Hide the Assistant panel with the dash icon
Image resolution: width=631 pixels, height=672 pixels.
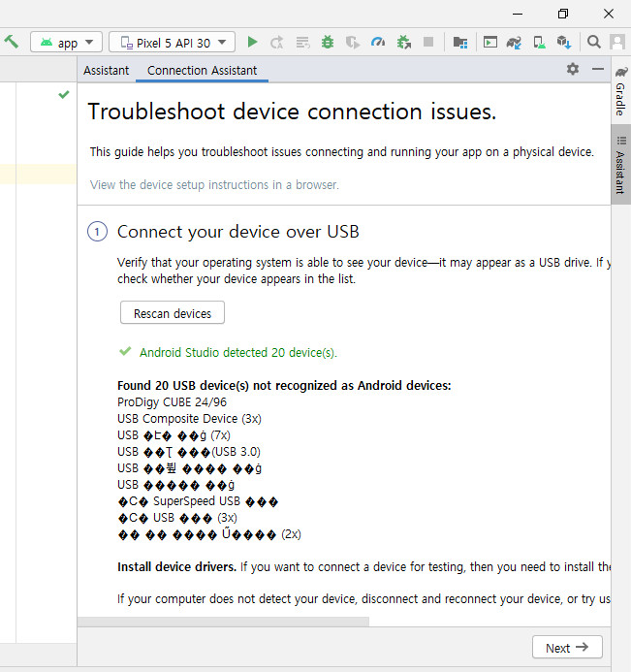pyautogui.click(x=598, y=69)
